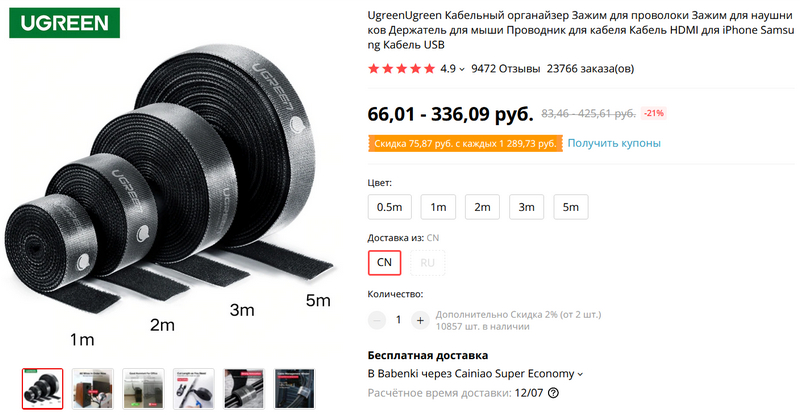This screenshot has width=800, height=415.
Task: Select the 1m length option
Action: (438, 207)
